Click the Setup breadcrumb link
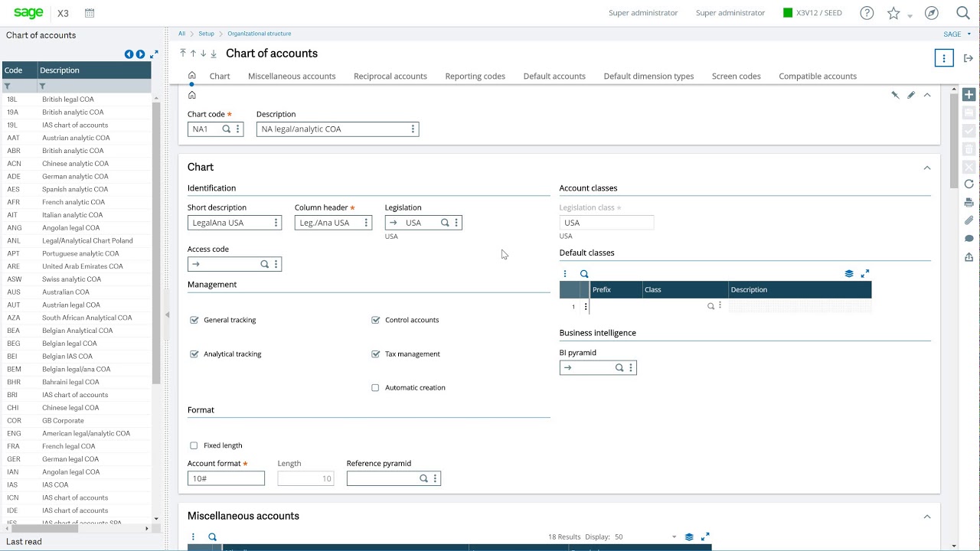This screenshot has height=551, width=980. pyautogui.click(x=207, y=34)
